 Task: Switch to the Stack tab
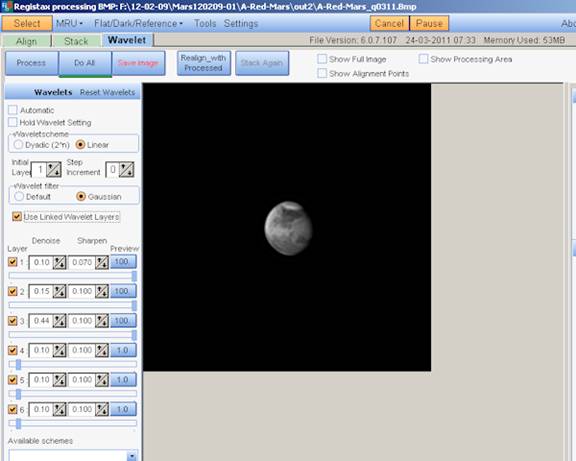coord(76,41)
